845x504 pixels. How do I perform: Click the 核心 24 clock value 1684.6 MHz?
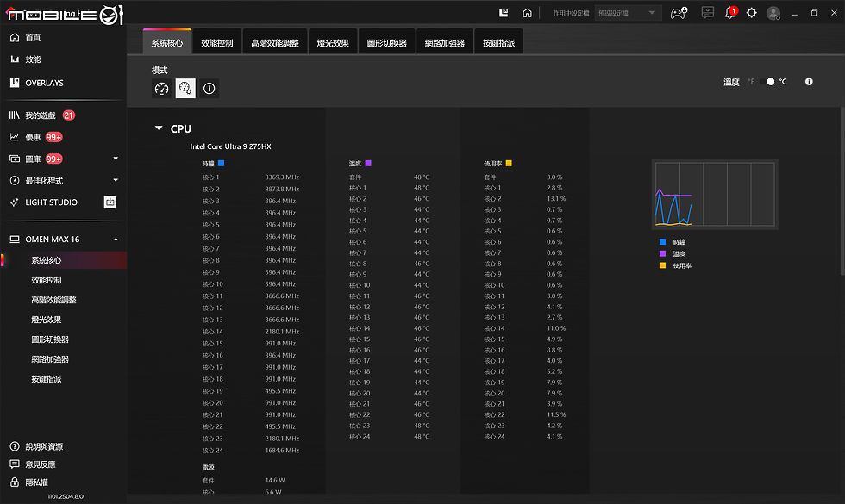[x=282, y=450]
